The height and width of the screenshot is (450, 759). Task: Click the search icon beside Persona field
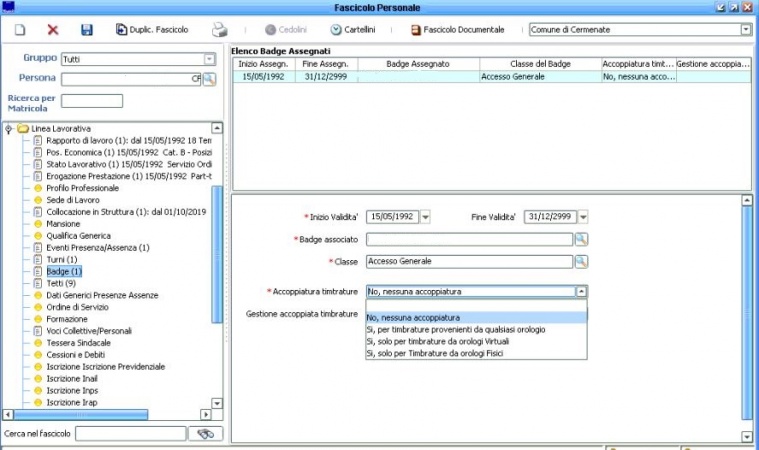click(x=210, y=79)
